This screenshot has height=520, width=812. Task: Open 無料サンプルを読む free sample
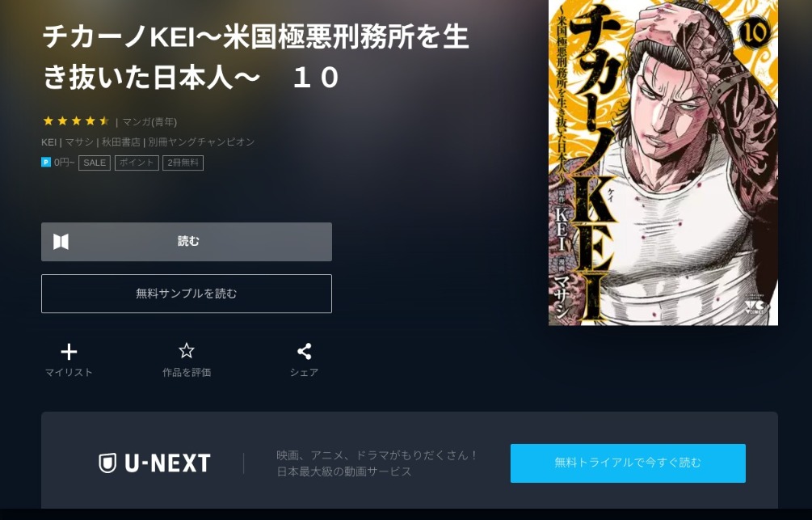pyautogui.click(x=187, y=294)
